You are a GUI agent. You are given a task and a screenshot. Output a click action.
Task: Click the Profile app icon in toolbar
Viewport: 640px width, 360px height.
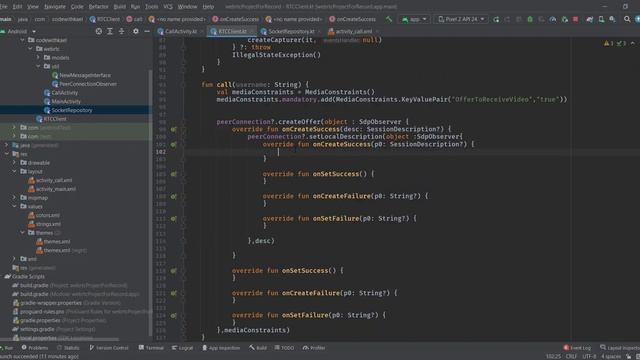click(x=553, y=19)
